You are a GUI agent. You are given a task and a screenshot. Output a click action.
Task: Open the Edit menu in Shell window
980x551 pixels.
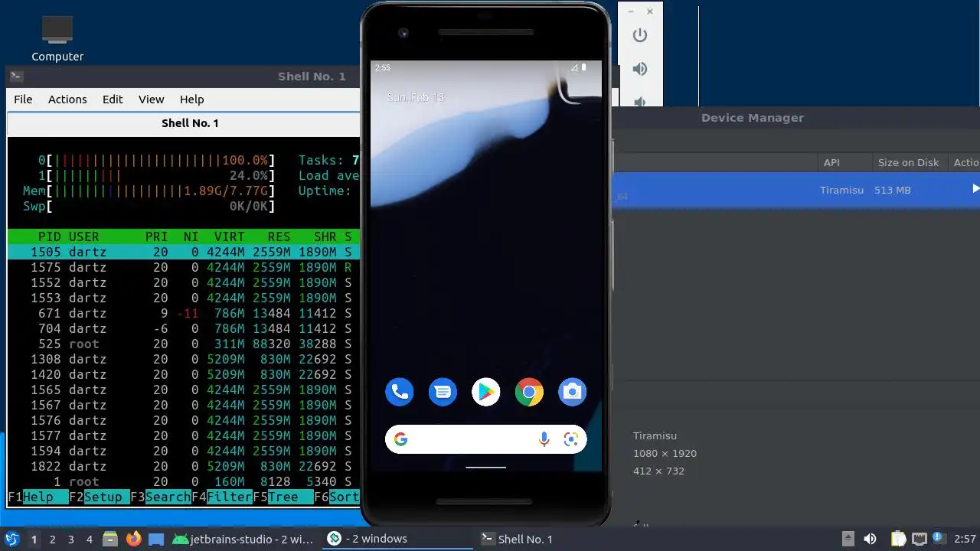click(113, 99)
